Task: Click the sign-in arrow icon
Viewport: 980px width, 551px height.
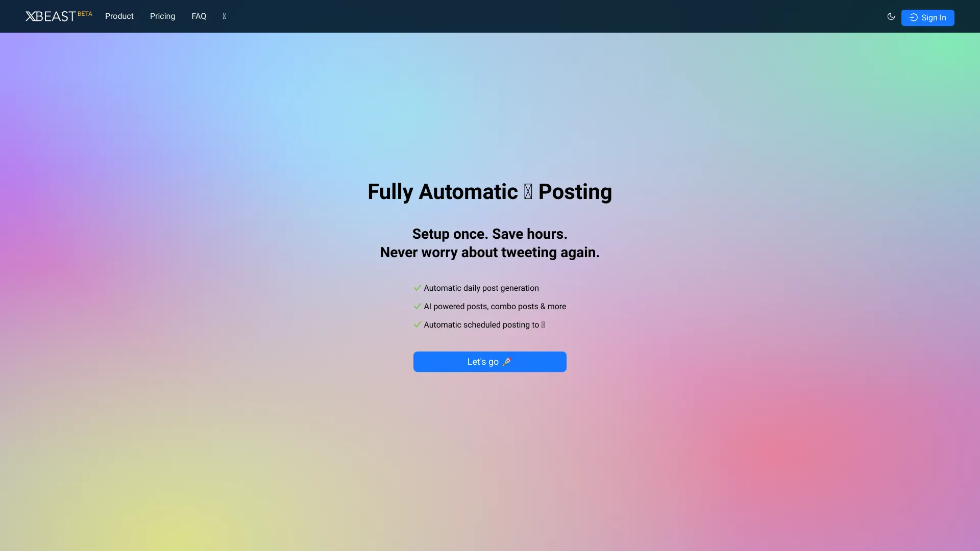Action: tap(914, 18)
